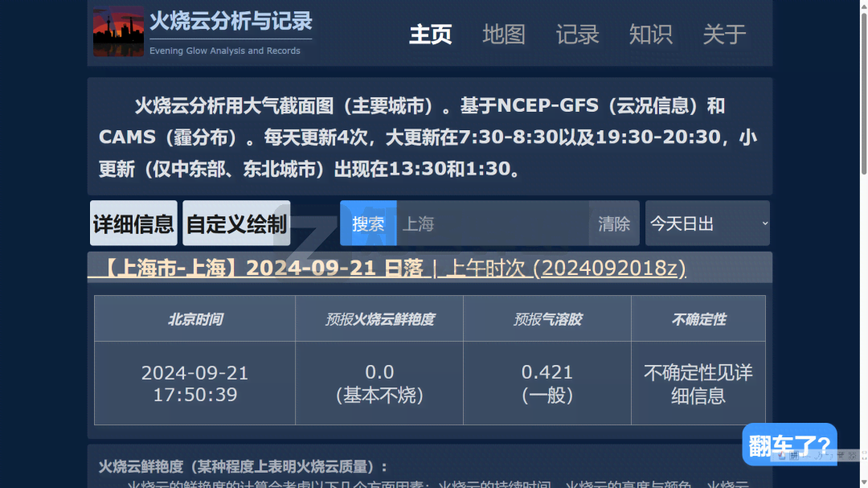868x488 pixels.
Task: Select 知识 in the top navigation
Action: pyautogui.click(x=651, y=35)
